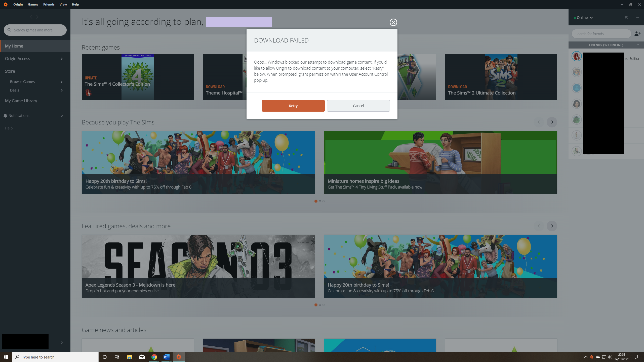The width and height of the screenshot is (644, 362).
Task: Click the add friend icon
Action: 637,34
